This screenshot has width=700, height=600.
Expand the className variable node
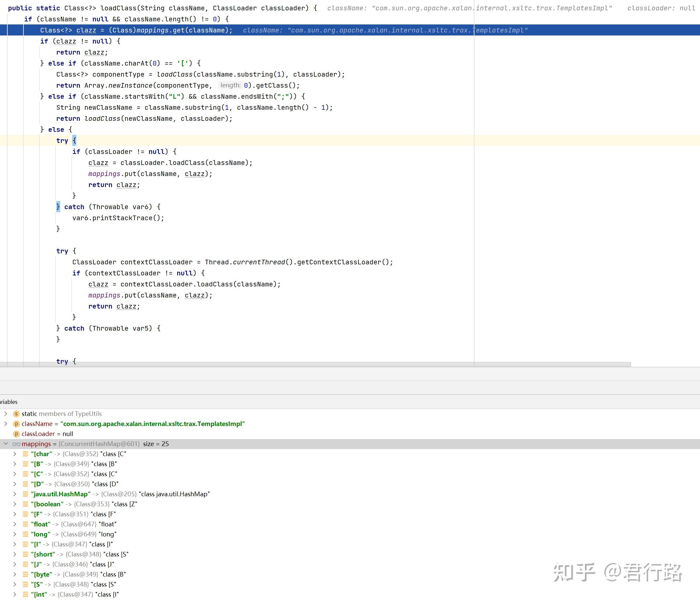[6, 424]
